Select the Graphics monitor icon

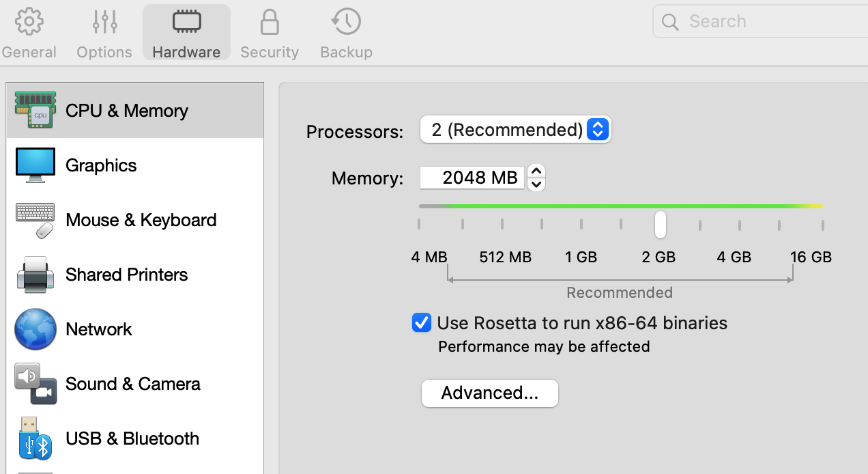point(35,165)
